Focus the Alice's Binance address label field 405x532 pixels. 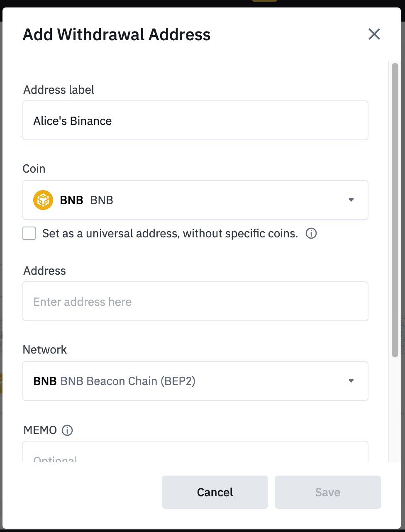click(195, 120)
